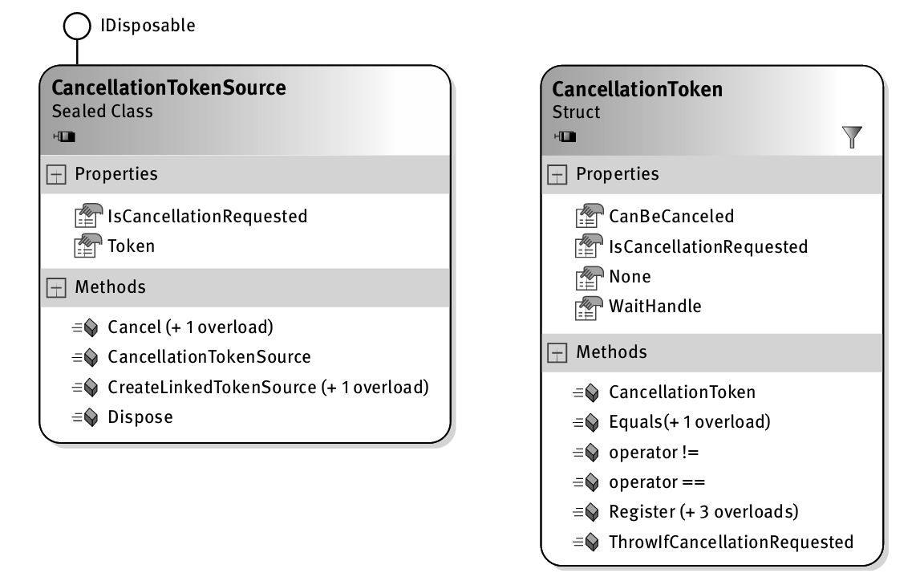Screen dimensions: 924x577
Task: Click the small icon under Struct label
Action: click(565, 137)
